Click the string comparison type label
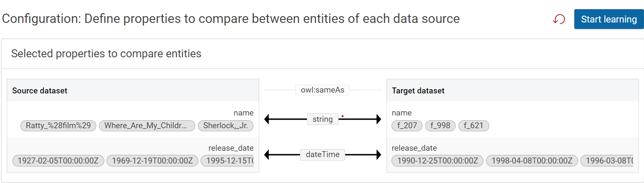Screen dimensions: 644x183 [322, 119]
